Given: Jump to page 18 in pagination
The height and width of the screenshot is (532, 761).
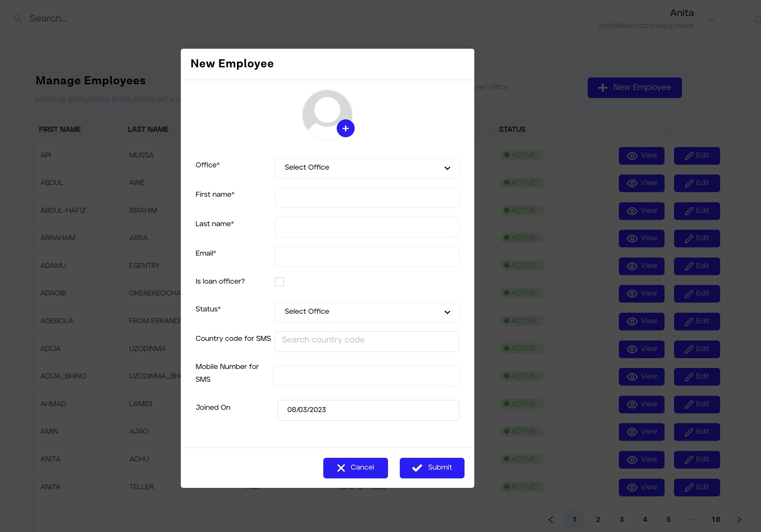Looking at the screenshot, I should 715,519.
